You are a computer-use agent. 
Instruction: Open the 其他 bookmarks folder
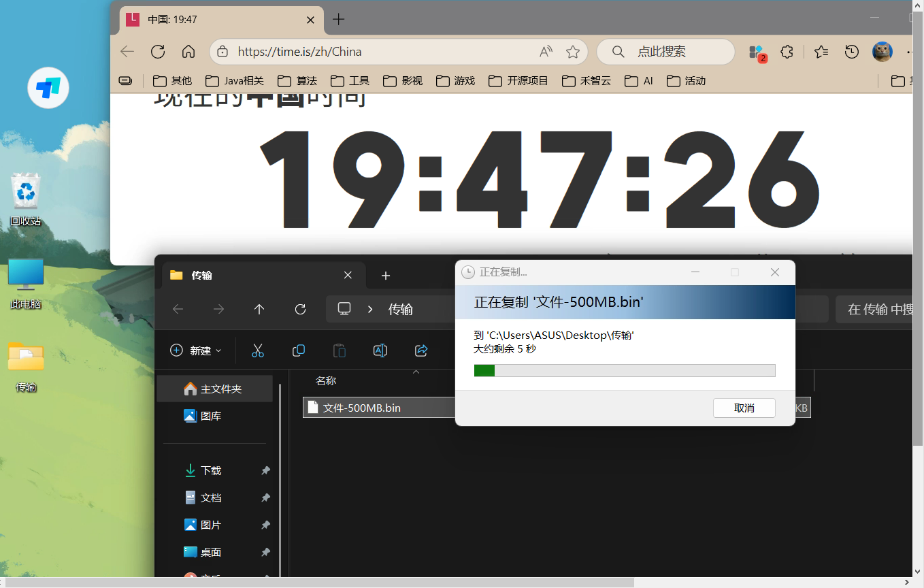point(173,80)
